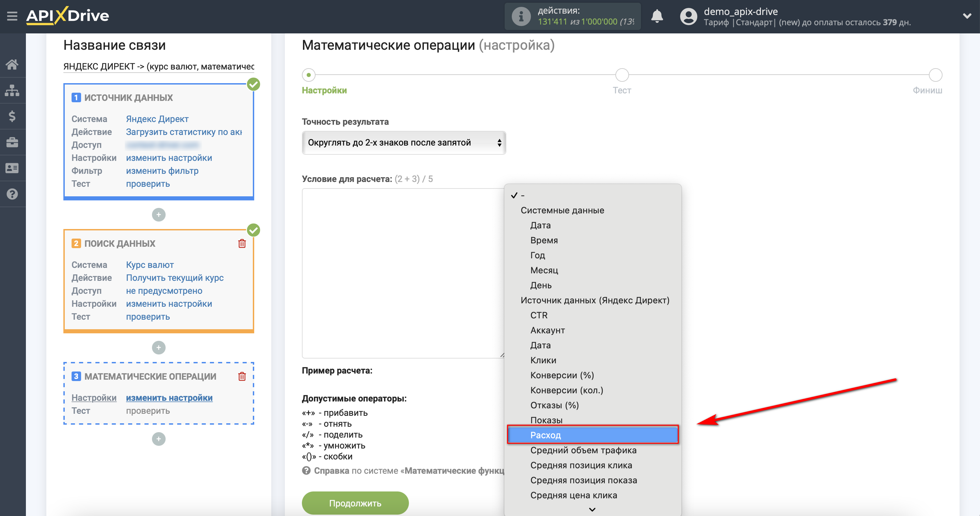980x516 pixels.
Task: Add a step after МАТЕМАТИЧЕСКИЕ ОПЕРАЦИИ block
Action: (x=159, y=439)
